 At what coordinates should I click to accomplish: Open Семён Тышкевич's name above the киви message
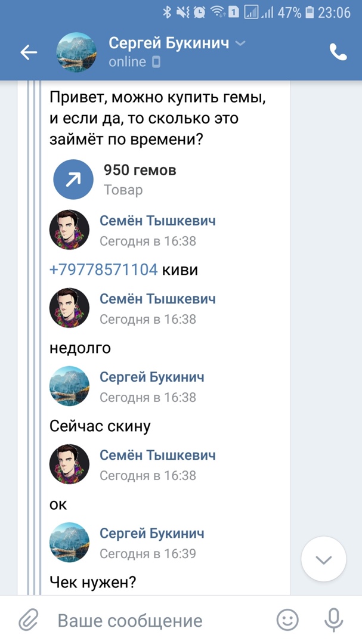[157, 221]
